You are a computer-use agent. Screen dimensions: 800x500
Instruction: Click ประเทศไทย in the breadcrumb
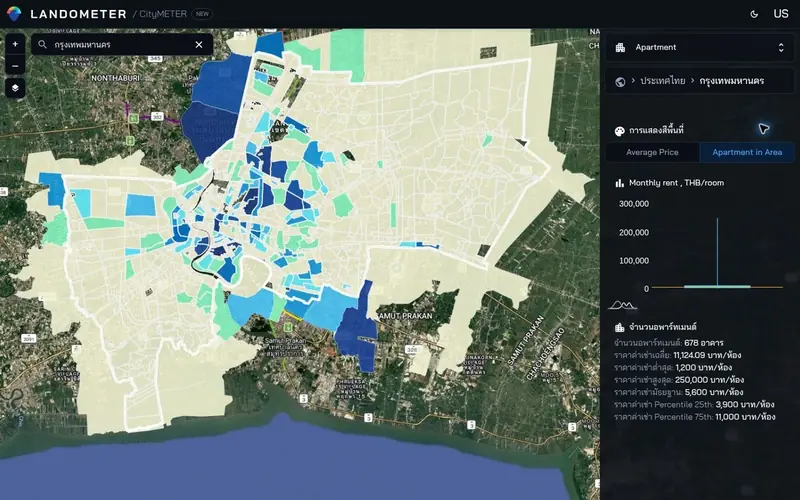[663, 81]
